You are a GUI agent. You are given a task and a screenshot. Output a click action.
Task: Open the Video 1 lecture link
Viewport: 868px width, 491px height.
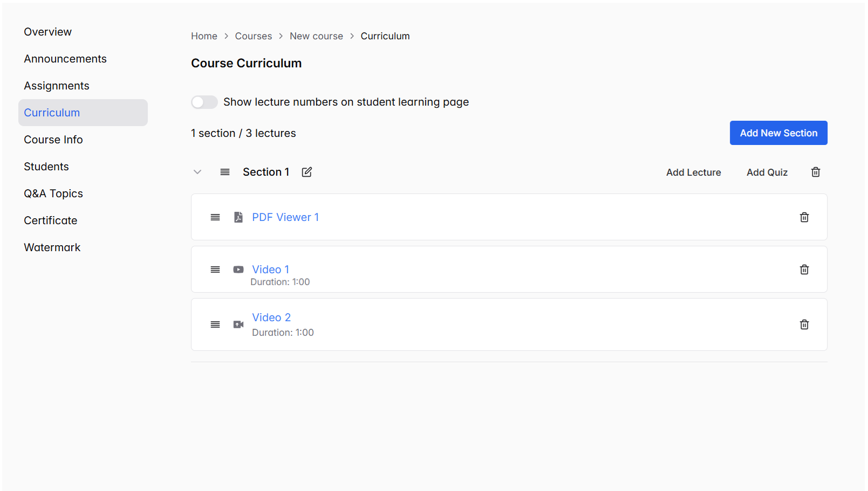click(270, 269)
